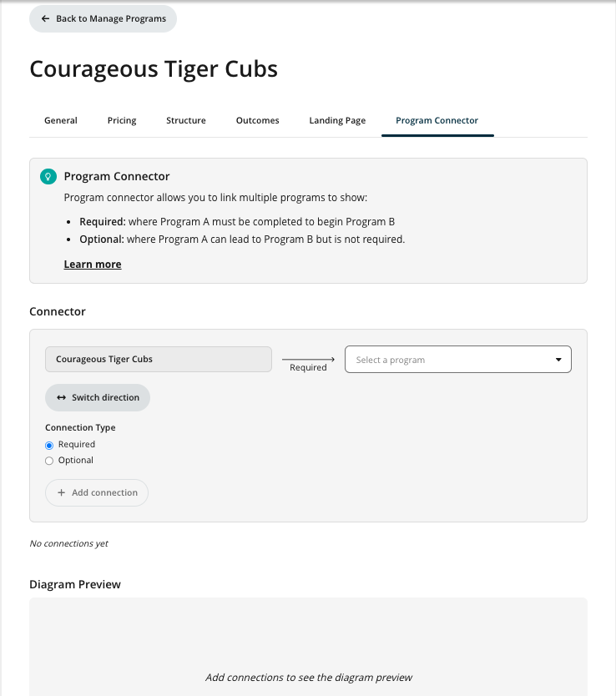Click the dropdown caret arrow
Viewport: 616px width, 696px height.
pyautogui.click(x=558, y=360)
